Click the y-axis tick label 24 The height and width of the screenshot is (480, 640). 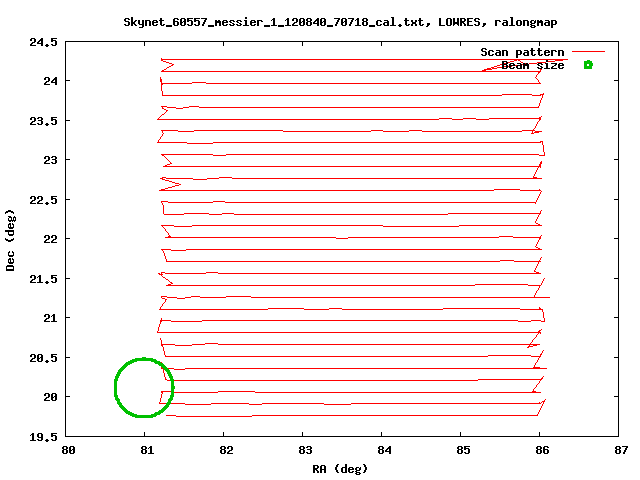[51, 81]
